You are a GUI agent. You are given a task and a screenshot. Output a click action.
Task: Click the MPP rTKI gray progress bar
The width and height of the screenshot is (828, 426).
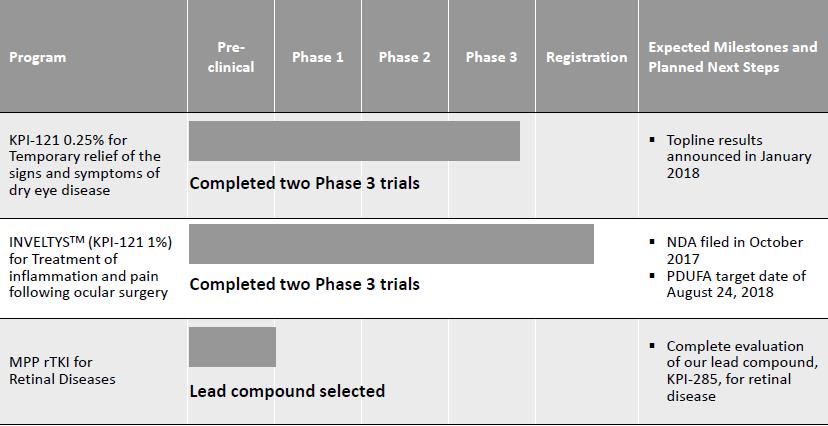pos(232,347)
